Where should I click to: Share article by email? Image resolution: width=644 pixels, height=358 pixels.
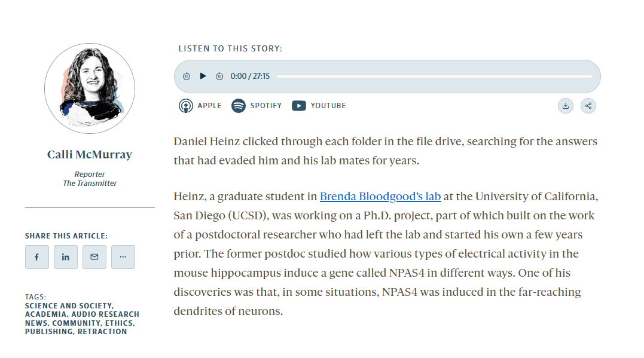pos(94,257)
